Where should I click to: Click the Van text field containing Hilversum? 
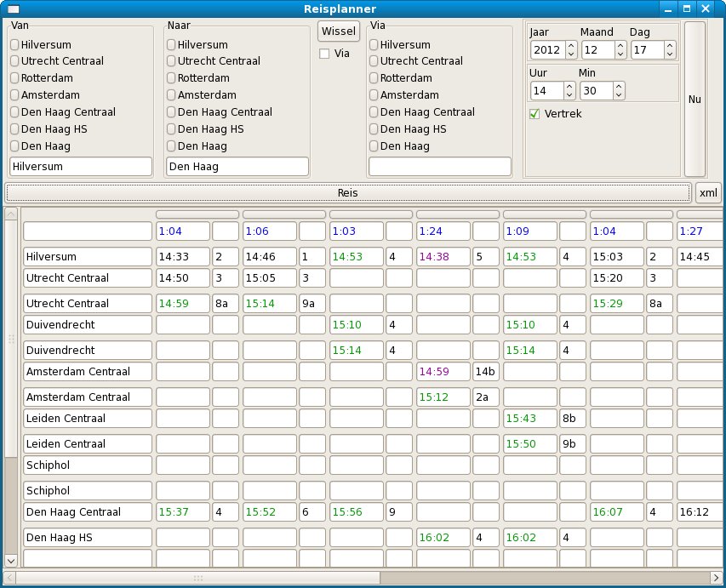(x=81, y=166)
